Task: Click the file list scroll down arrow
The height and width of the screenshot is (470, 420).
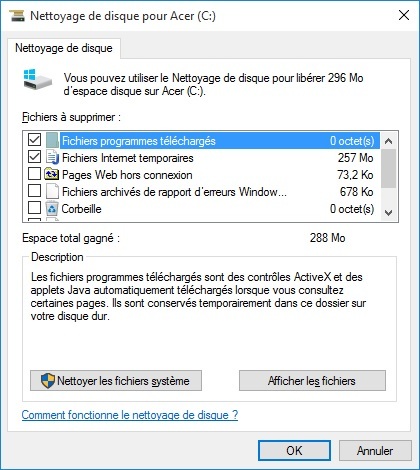Action: [x=388, y=212]
